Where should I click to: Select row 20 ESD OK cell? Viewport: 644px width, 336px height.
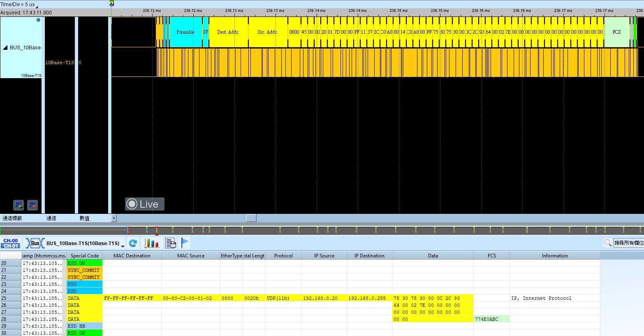[84, 263]
